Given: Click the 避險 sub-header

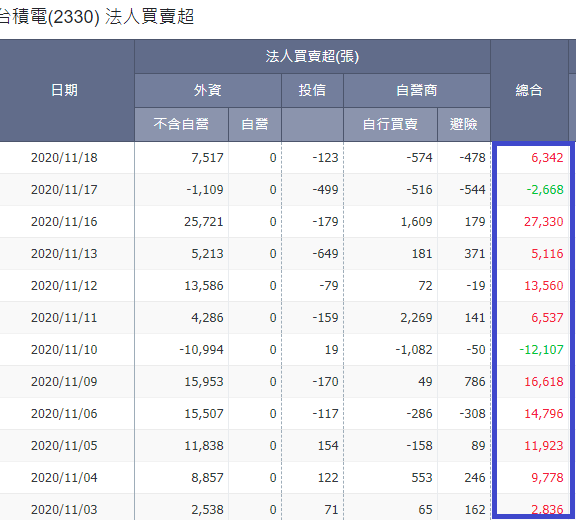Looking at the screenshot, I should 464,124.
